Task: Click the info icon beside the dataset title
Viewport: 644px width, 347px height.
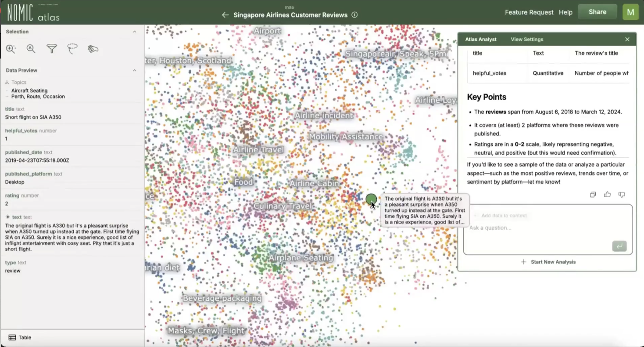Action: [x=354, y=15]
